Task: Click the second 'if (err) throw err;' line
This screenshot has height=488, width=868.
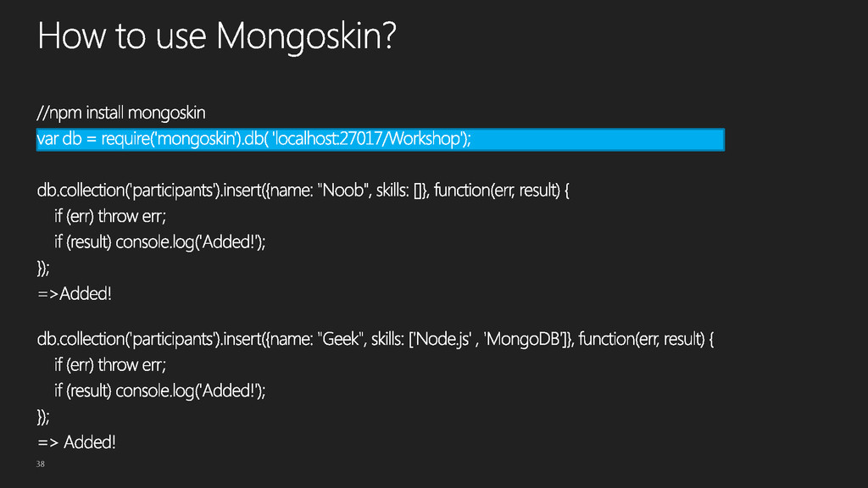Action: click(x=110, y=365)
